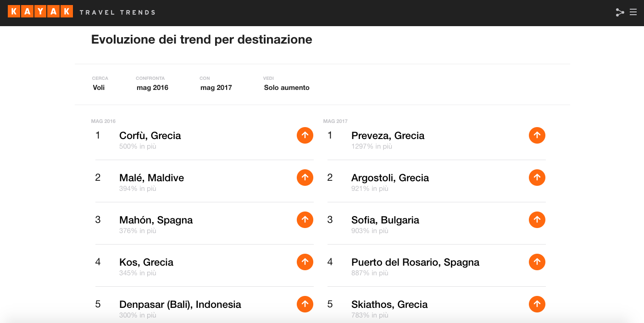The image size is (644, 323).
Task: Click the up arrow beside Sofia, Bulgaria
Action: coord(537,220)
